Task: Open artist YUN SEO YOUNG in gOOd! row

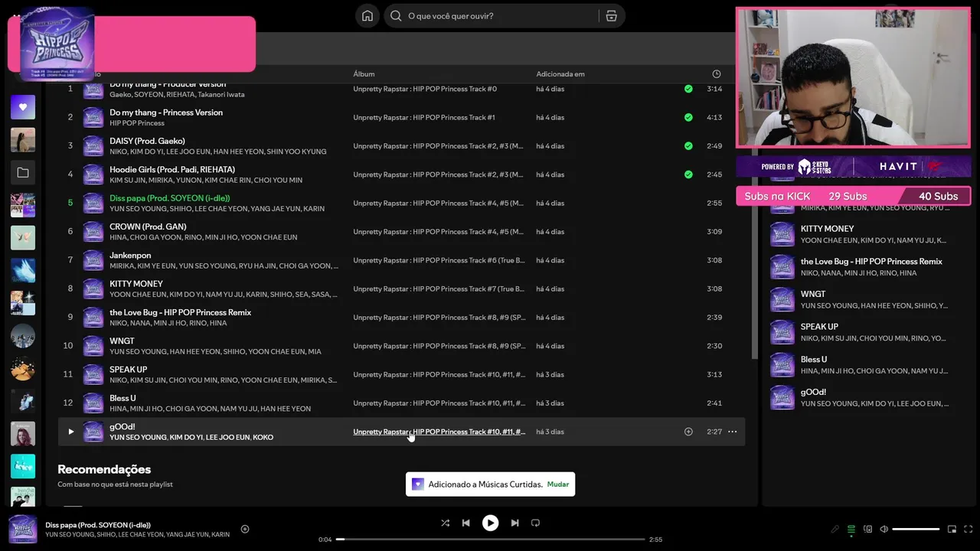Action: [138, 438]
